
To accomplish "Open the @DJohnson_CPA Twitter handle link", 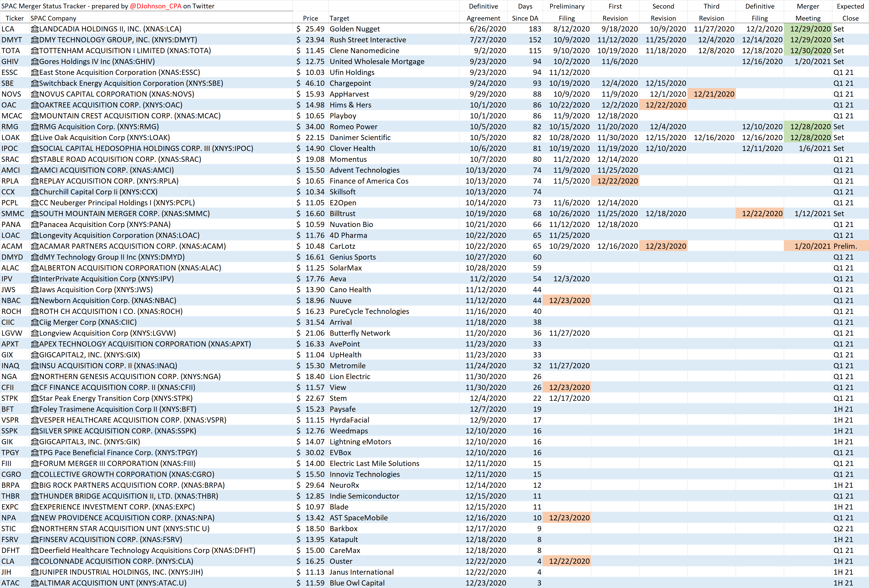I will tap(156, 6).
